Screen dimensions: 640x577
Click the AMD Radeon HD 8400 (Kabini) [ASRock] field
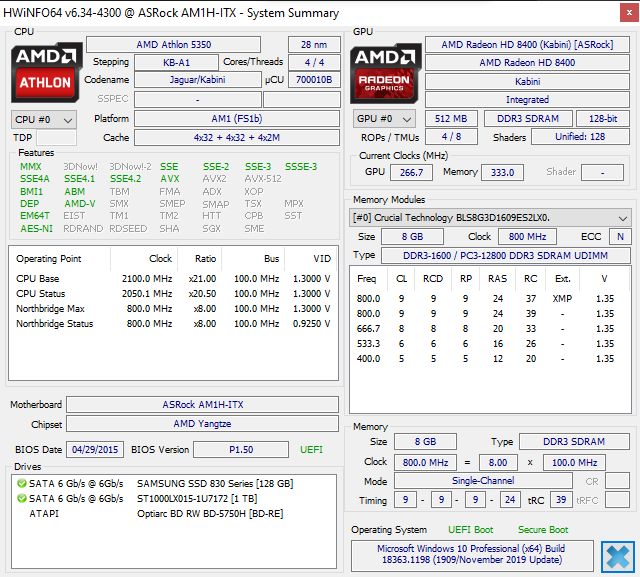point(527,44)
